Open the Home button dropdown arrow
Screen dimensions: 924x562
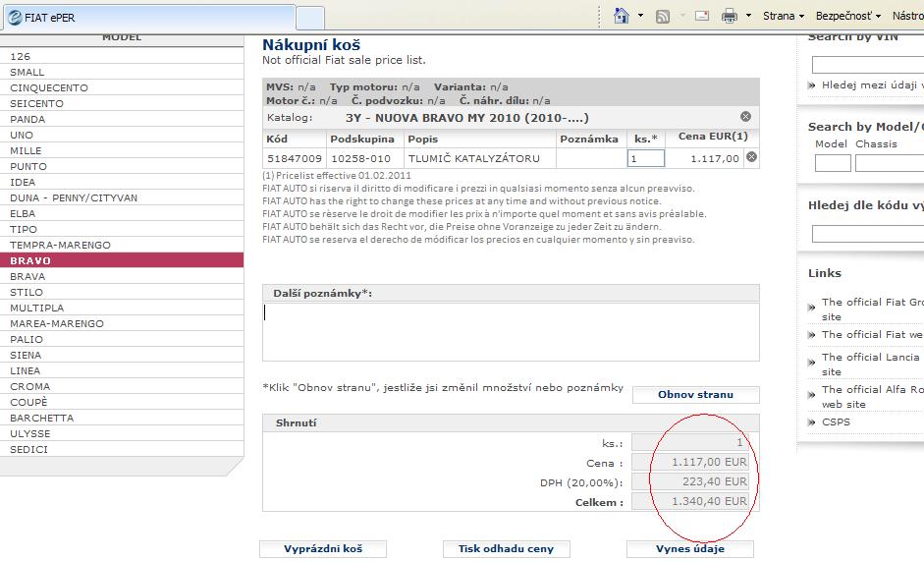click(640, 16)
